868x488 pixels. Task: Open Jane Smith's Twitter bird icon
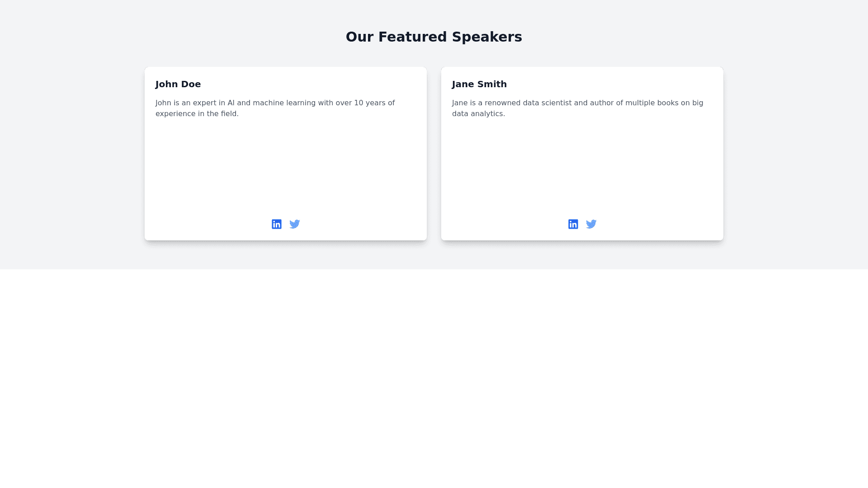pos(591,224)
